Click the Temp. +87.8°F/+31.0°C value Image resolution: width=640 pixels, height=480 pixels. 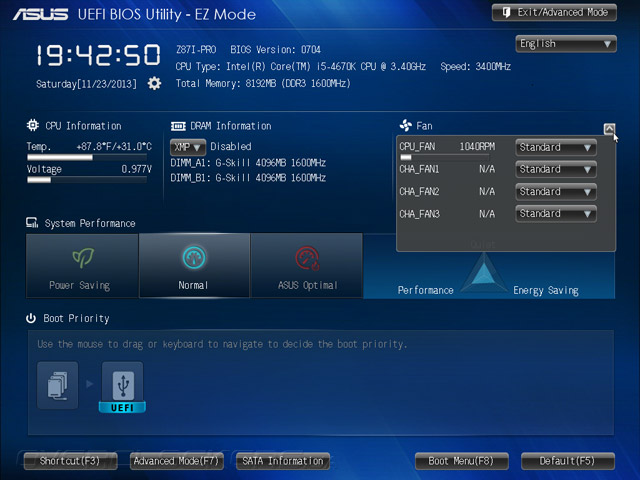click(114, 147)
